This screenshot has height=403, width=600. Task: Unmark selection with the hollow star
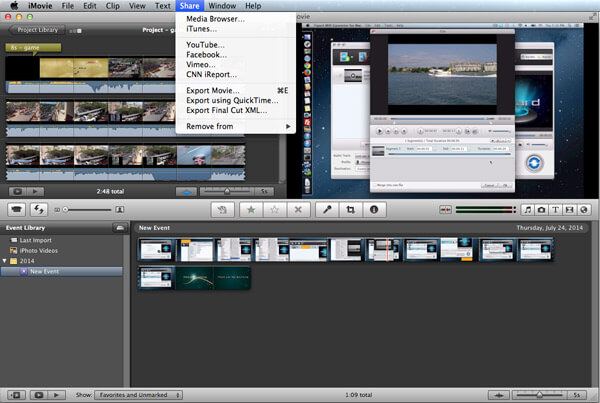click(x=274, y=209)
